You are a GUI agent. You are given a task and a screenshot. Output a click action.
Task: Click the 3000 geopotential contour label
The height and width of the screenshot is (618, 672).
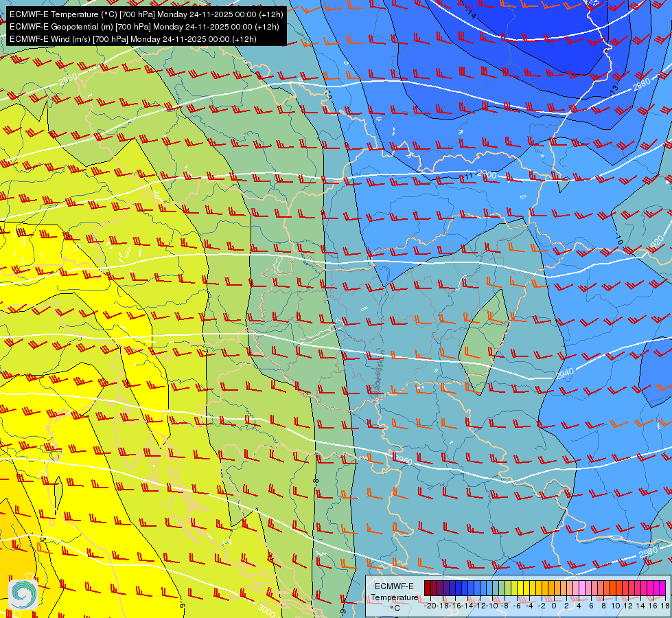point(266,610)
